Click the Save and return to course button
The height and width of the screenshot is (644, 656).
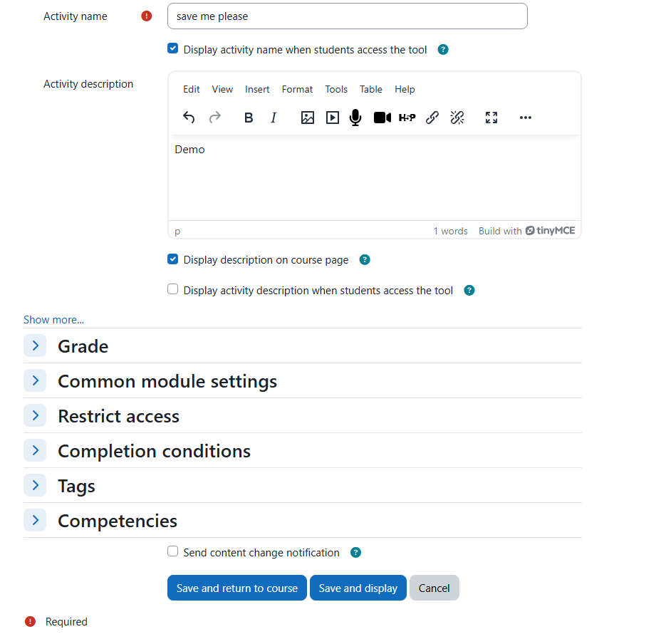click(x=237, y=588)
